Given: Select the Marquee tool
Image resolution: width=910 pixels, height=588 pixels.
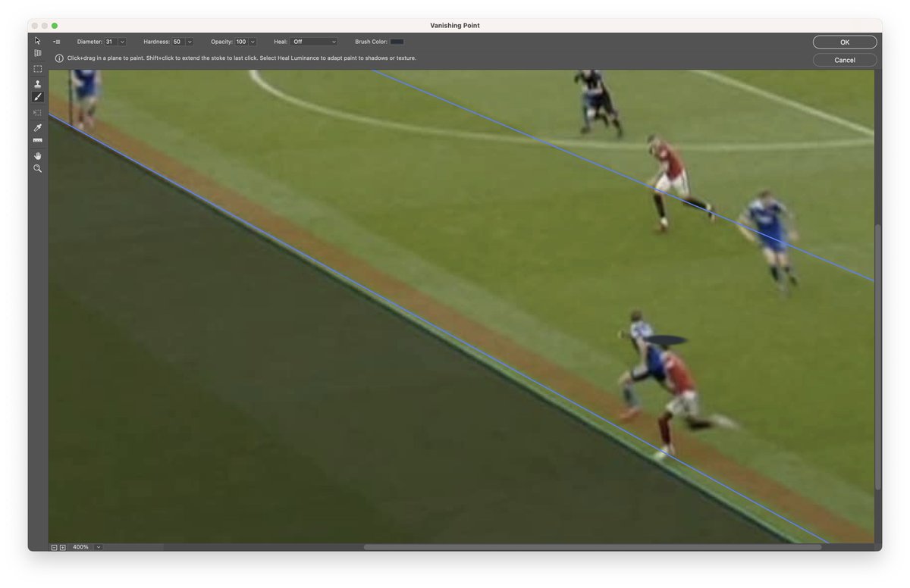Looking at the screenshot, I should click(37, 68).
